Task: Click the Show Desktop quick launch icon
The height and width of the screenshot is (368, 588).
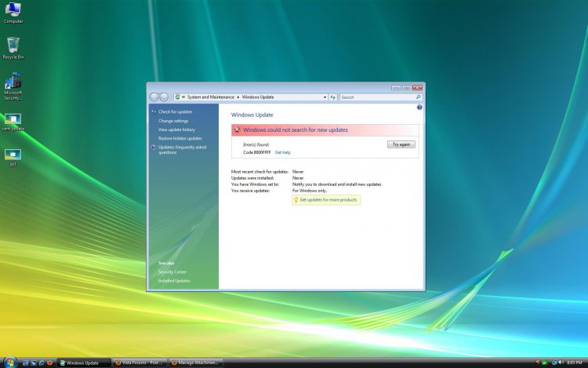Action: [x=26, y=363]
